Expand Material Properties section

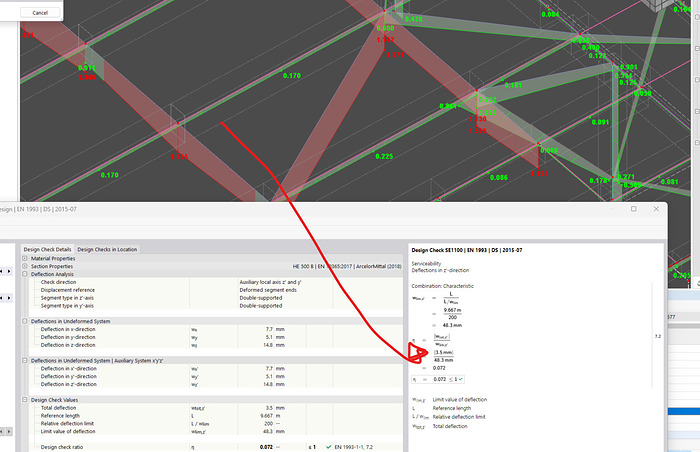(x=25, y=259)
